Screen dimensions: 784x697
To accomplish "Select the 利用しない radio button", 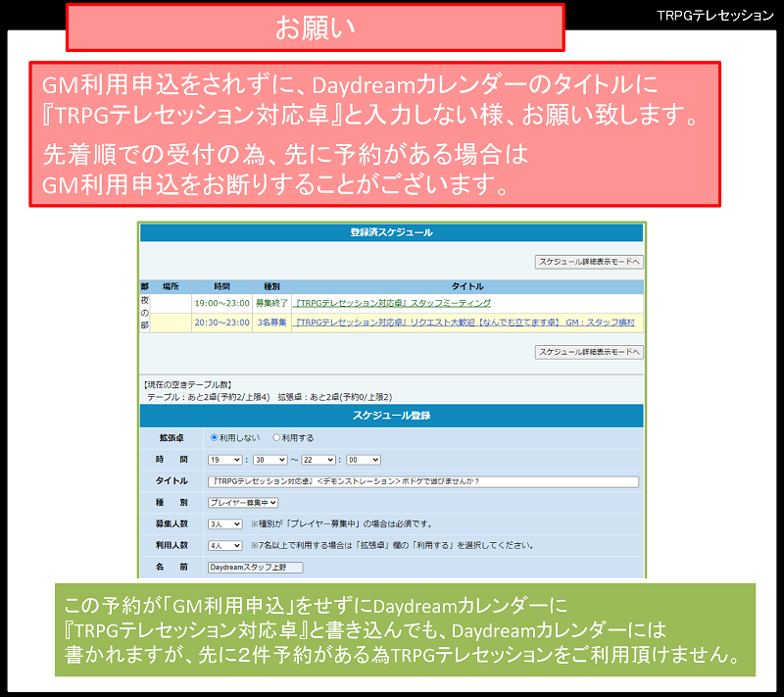I will tap(214, 437).
